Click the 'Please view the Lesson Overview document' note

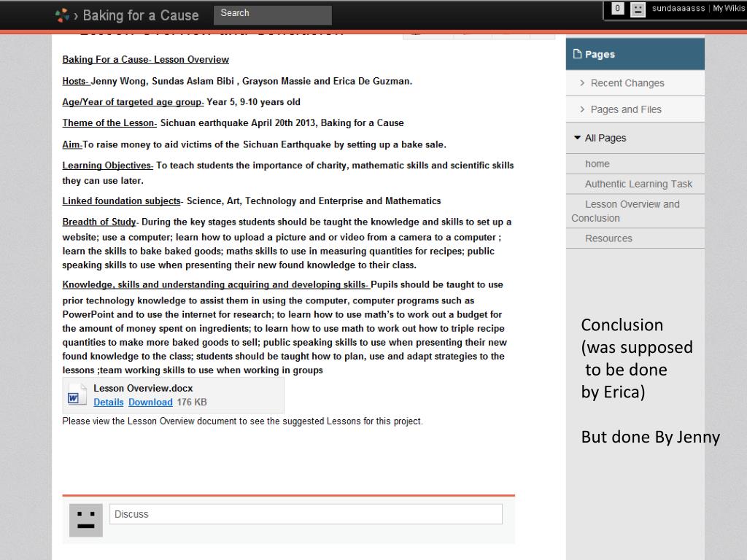click(x=242, y=421)
